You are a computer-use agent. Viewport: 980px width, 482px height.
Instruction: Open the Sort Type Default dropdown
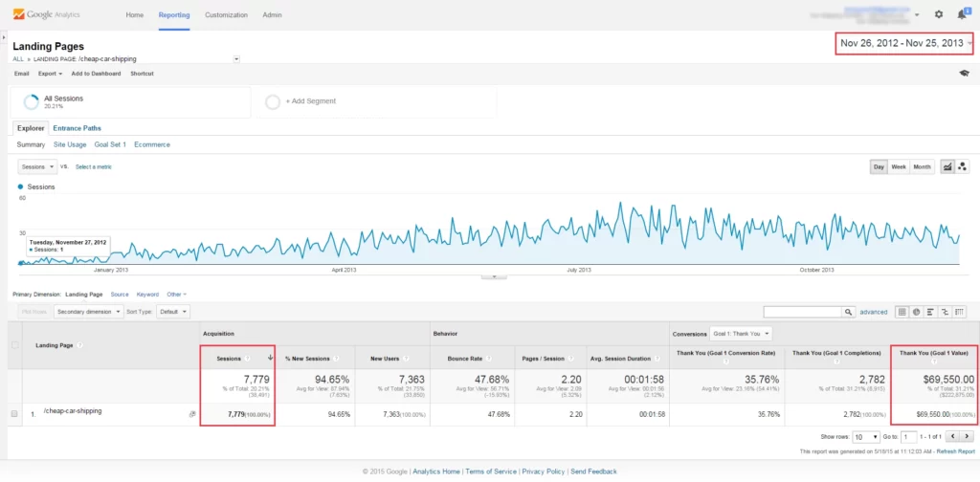tap(173, 312)
